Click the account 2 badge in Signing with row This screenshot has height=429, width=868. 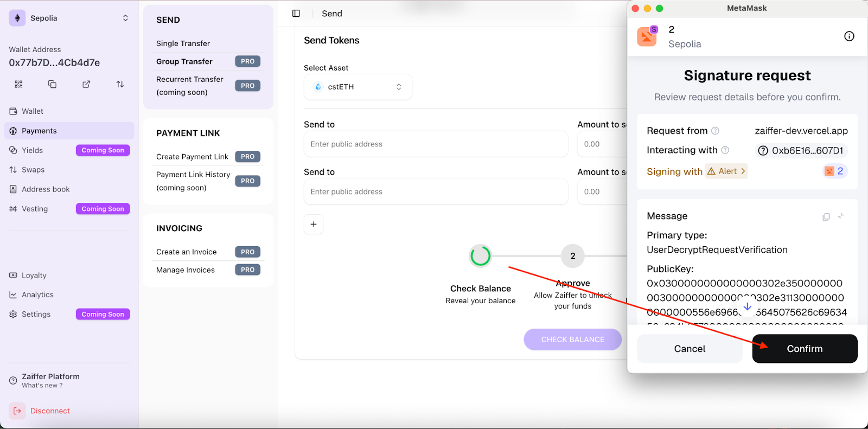tap(835, 171)
